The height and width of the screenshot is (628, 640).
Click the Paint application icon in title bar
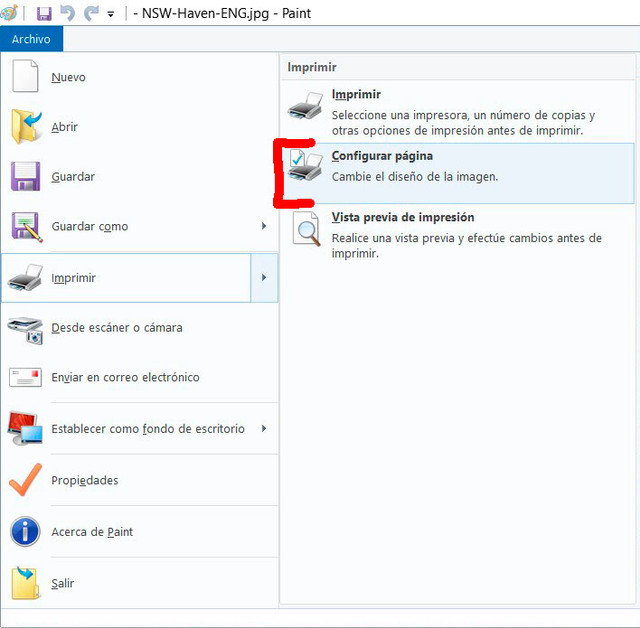(x=8, y=13)
